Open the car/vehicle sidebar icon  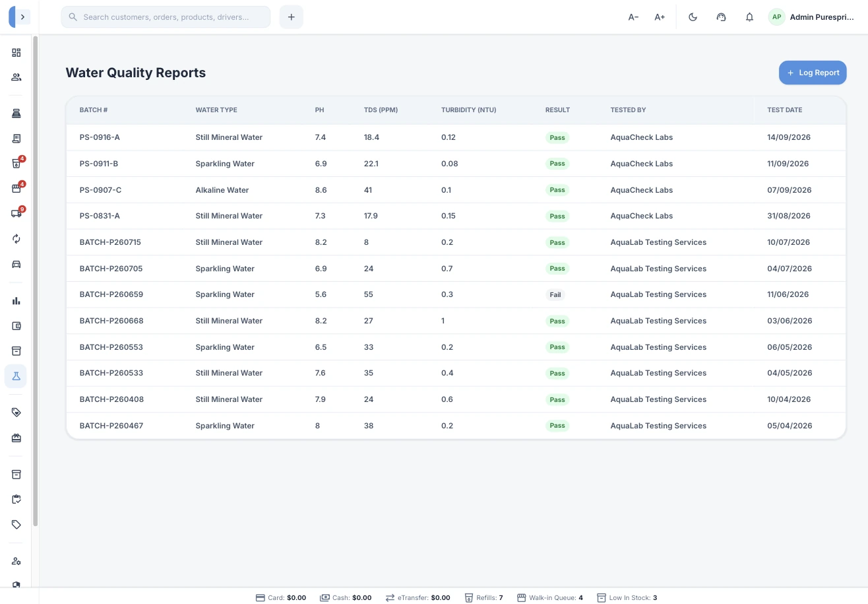click(16, 264)
